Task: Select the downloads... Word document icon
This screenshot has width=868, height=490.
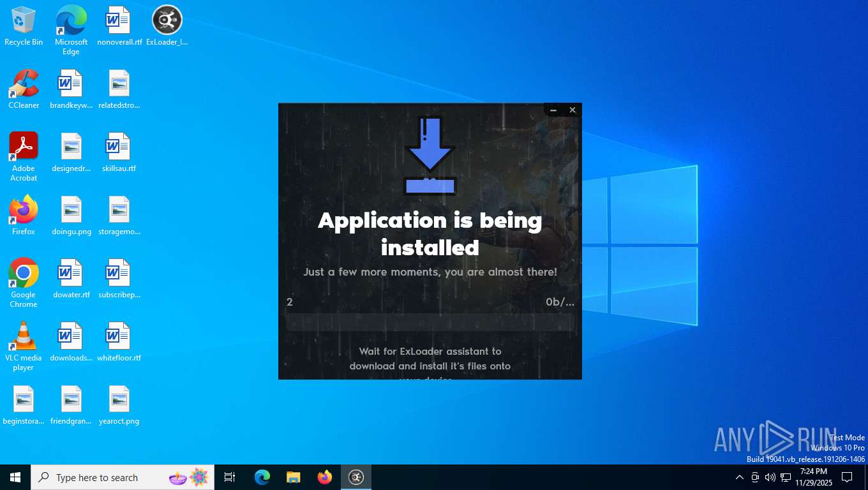Action: (71, 342)
